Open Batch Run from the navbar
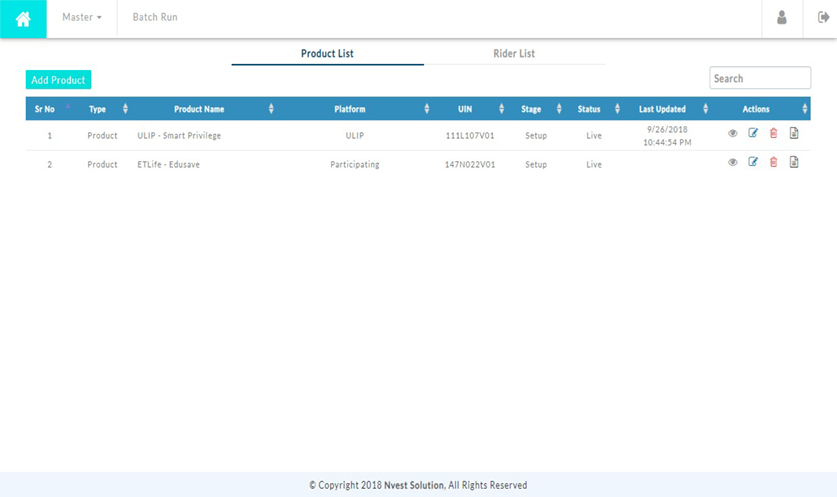 click(x=155, y=18)
